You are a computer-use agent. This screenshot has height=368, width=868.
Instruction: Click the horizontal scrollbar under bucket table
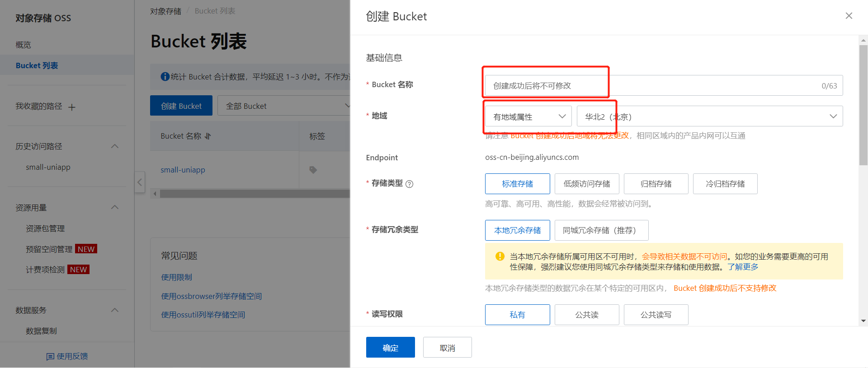[x=253, y=194]
